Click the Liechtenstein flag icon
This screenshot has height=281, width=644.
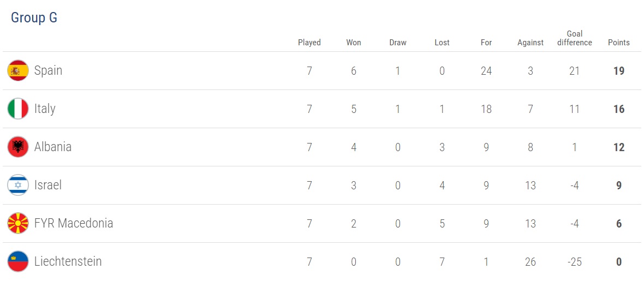click(x=18, y=261)
